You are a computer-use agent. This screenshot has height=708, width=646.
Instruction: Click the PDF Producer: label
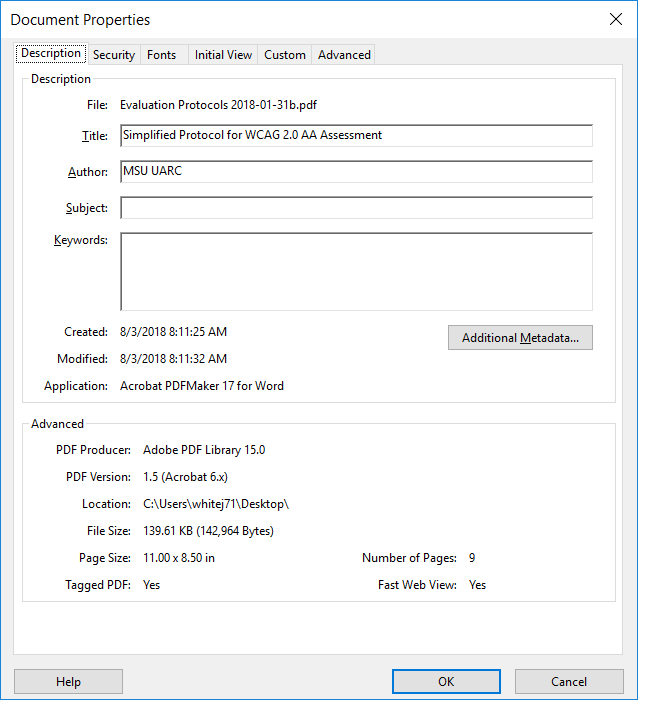[93, 450]
